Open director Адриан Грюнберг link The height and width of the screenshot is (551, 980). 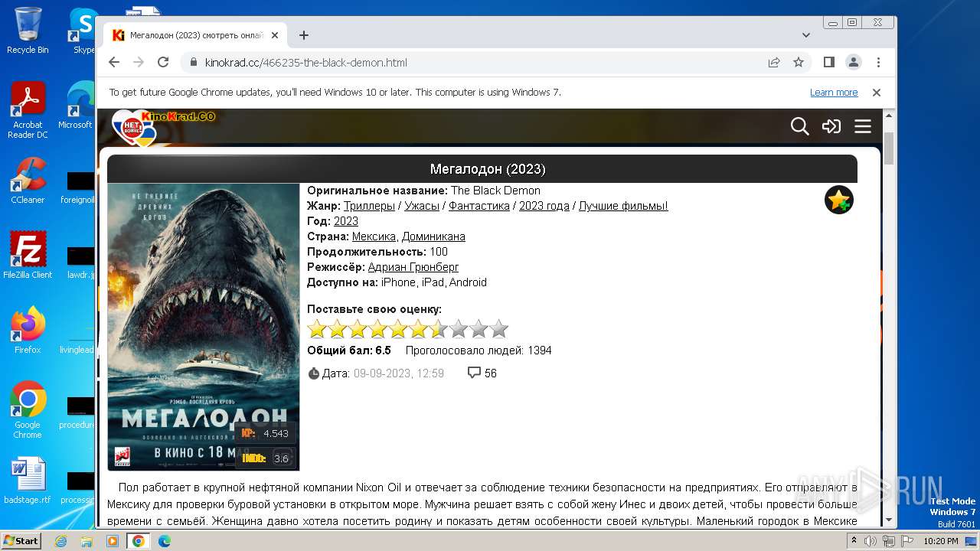[413, 267]
